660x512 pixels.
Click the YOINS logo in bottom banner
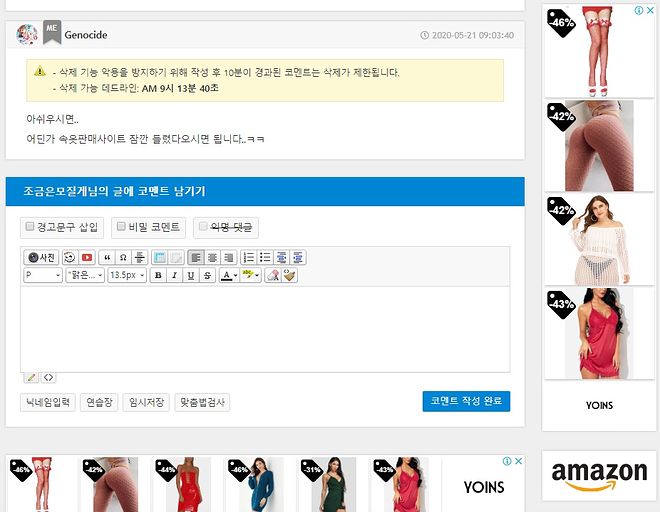click(484, 487)
